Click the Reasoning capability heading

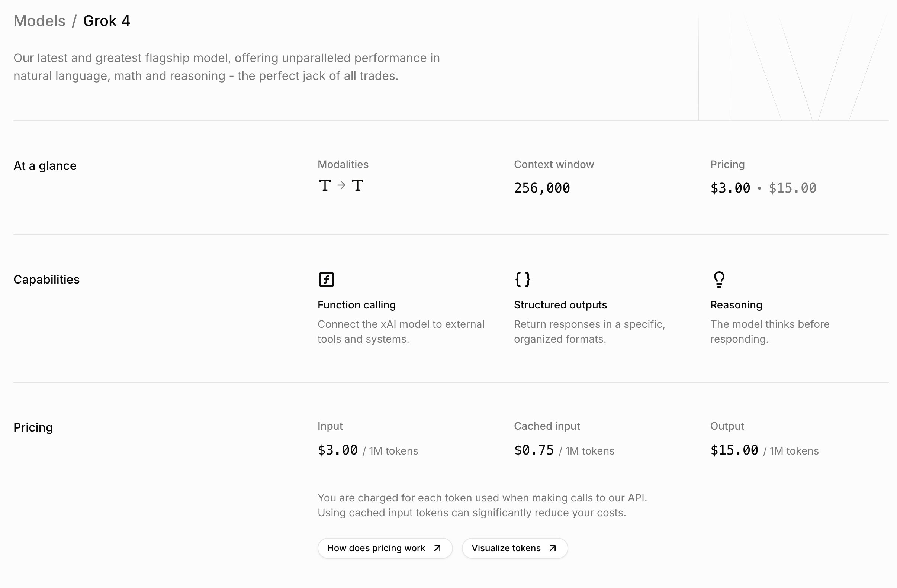coord(736,305)
